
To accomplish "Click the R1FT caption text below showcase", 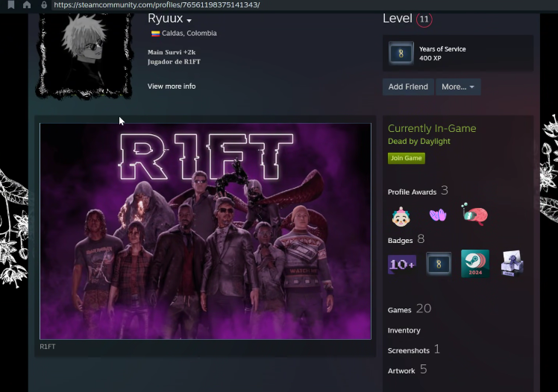I will (x=47, y=347).
